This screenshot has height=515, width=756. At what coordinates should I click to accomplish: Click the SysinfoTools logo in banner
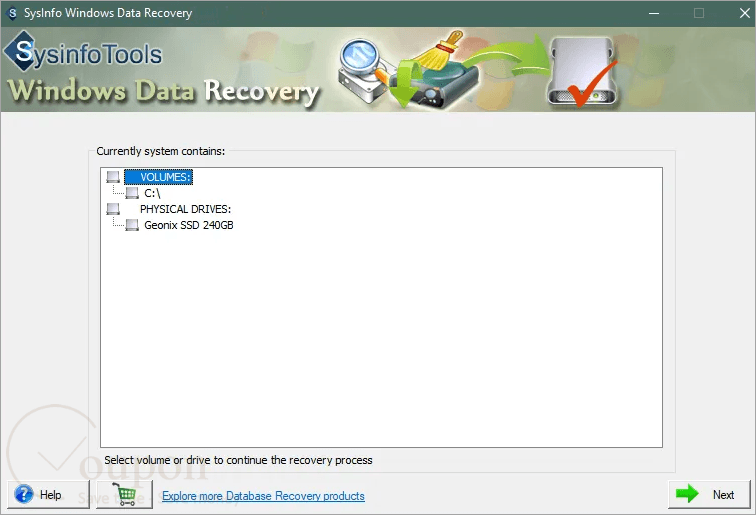(x=83, y=52)
